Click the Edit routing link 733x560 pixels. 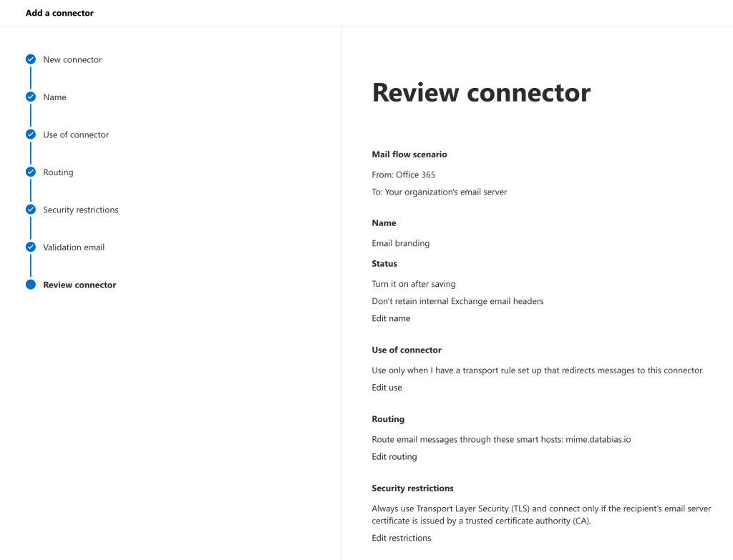394,457
